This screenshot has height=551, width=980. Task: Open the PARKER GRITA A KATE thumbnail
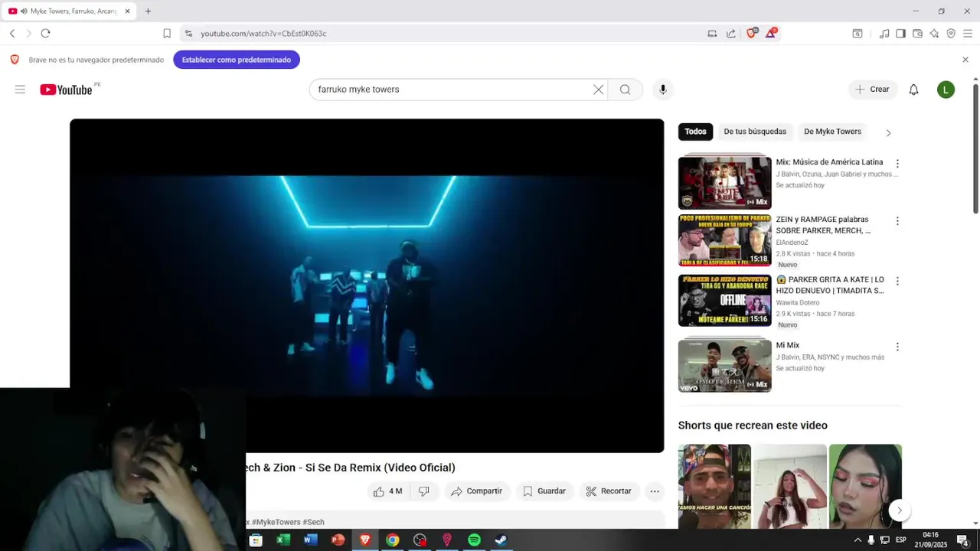tap(724, 301)
